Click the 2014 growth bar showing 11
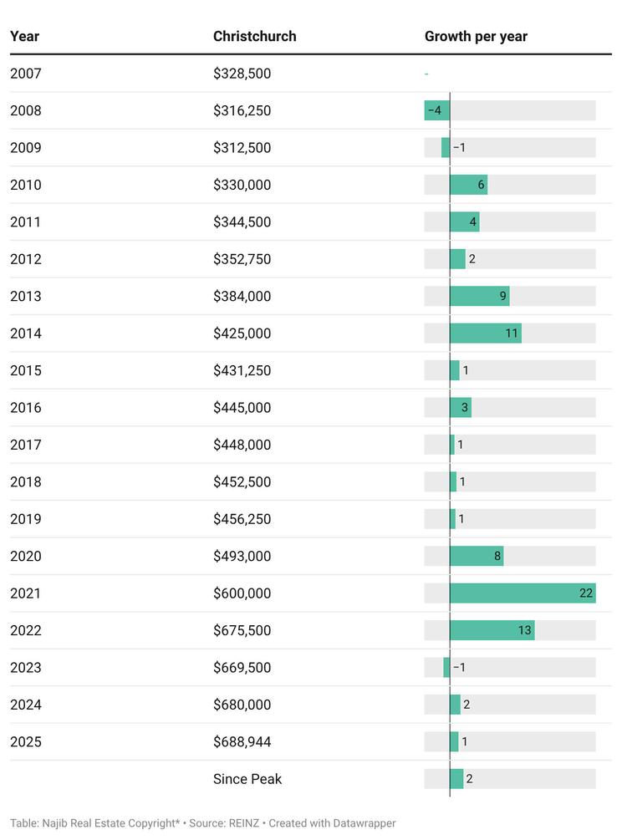 [485, 333]
